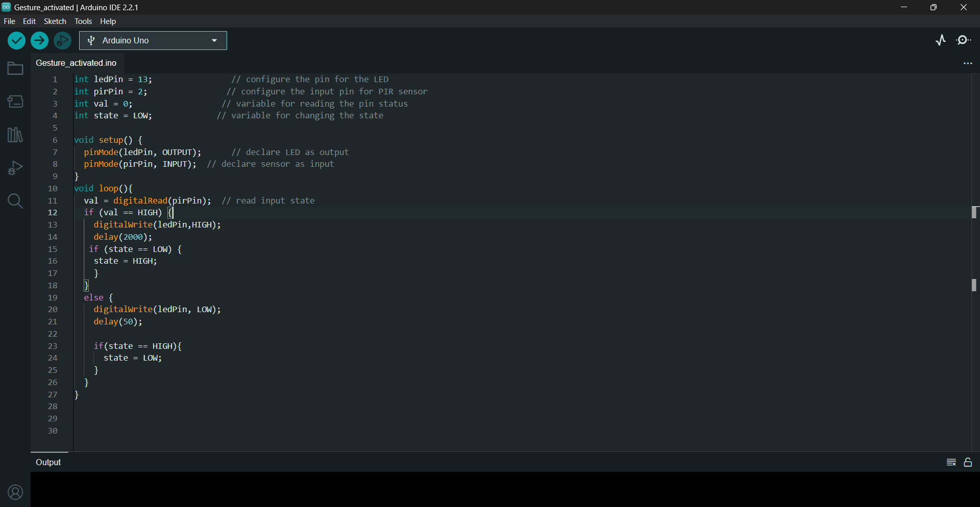Click the 'int ledPin = 13;' code line
Image resolution: width=980 pixels, height=507 pixels.
coord(113,80)
